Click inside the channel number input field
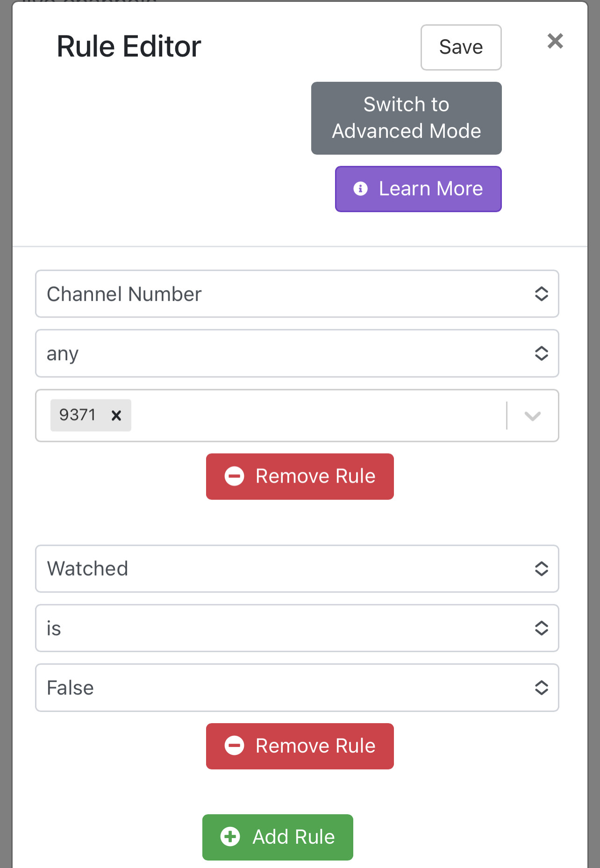Viewport: 600px width, 868px height. (x=318, y=415)
